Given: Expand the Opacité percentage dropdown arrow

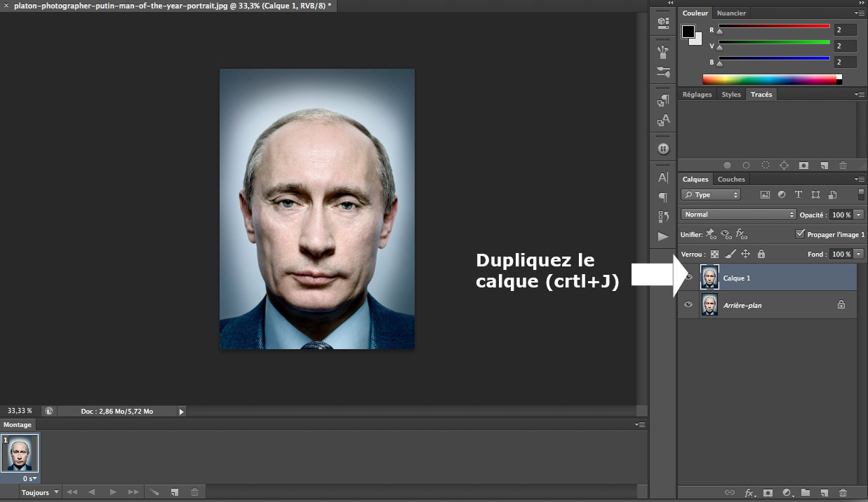Looking at the screenshot, I should [859, 215].
